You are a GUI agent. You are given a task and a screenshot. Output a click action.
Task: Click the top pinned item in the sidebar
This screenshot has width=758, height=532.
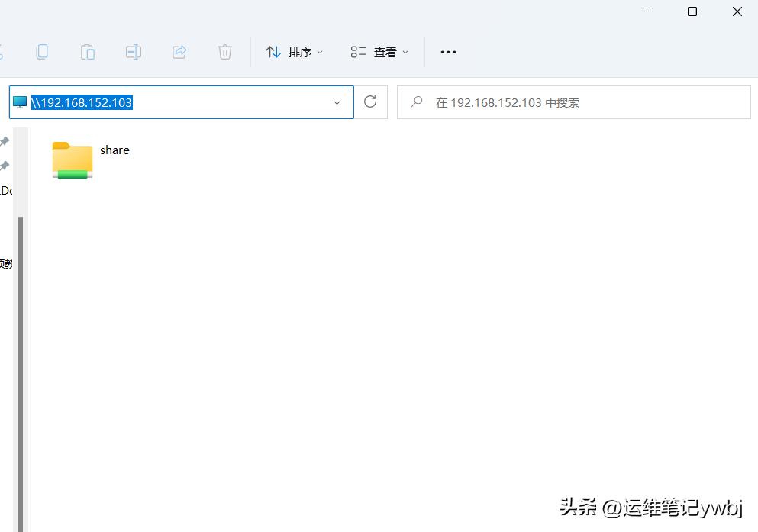click(x=5, y=140)
